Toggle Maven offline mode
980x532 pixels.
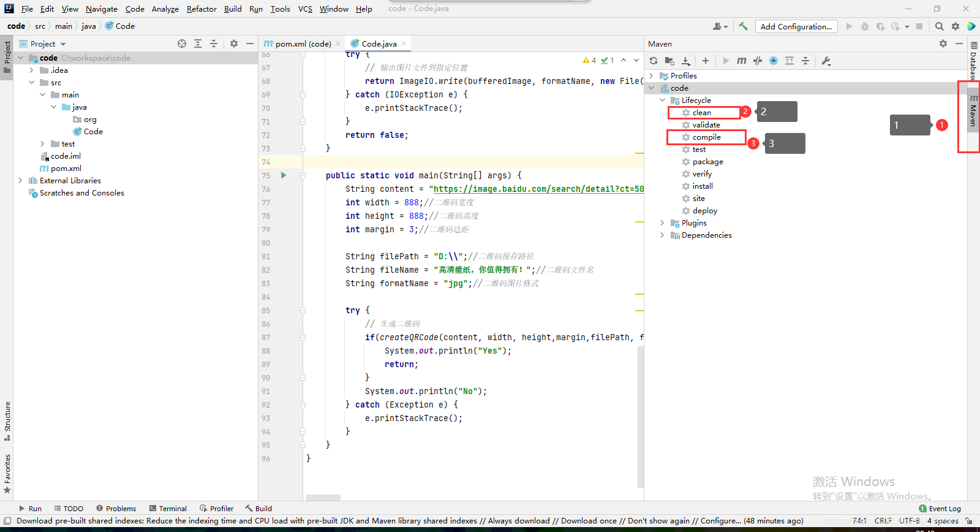click(758, 61)
